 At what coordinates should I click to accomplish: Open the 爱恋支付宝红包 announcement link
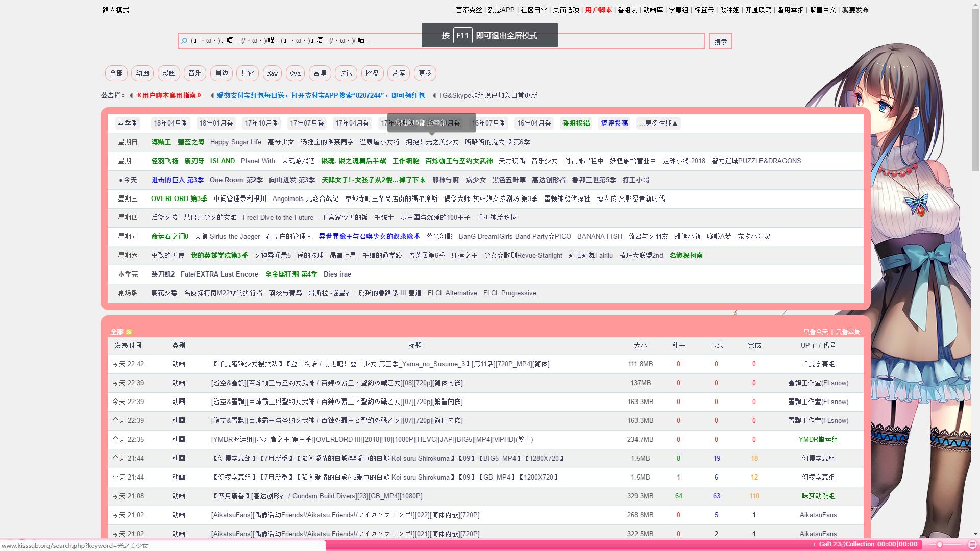coord(321,95)
